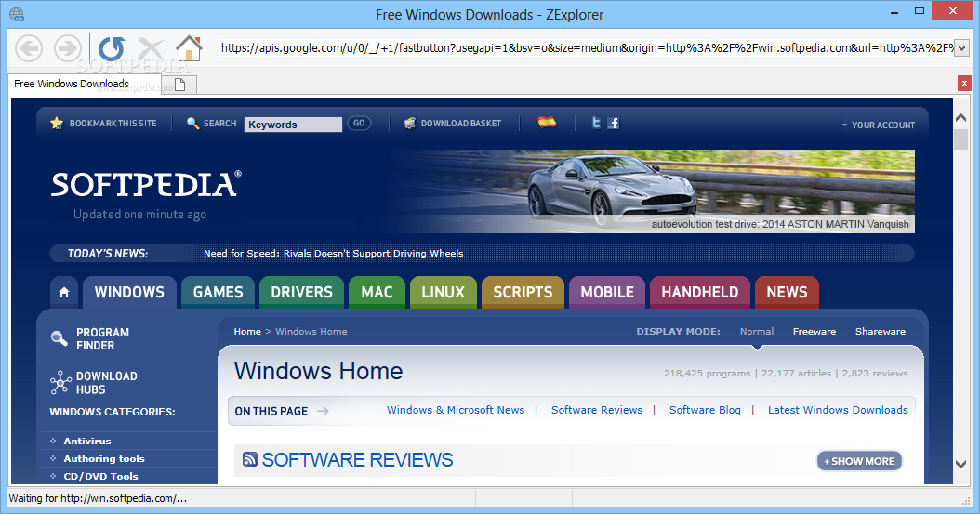Reload page with the Refresh icon
This screenshot has width=980, height=514.
click(x=112, y=48)
